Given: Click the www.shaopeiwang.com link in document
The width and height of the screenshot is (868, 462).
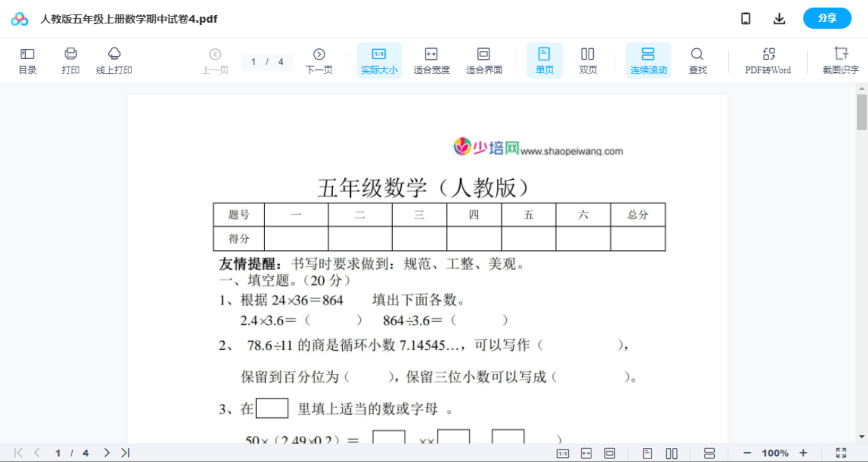Looking at the screenshot, I should tap(572, 151).
